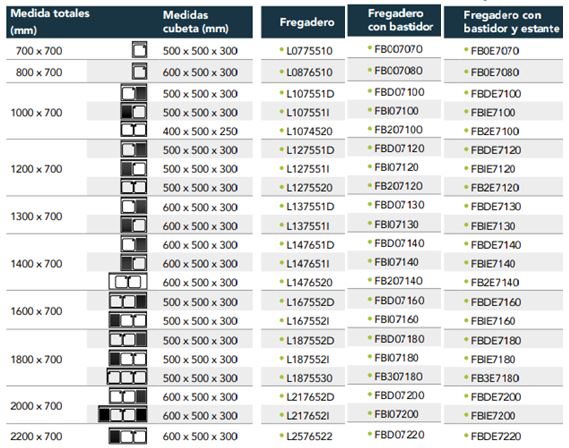
Task: Click frame code FBI07130
Action: pyautogui.click(x=397, y=224)
